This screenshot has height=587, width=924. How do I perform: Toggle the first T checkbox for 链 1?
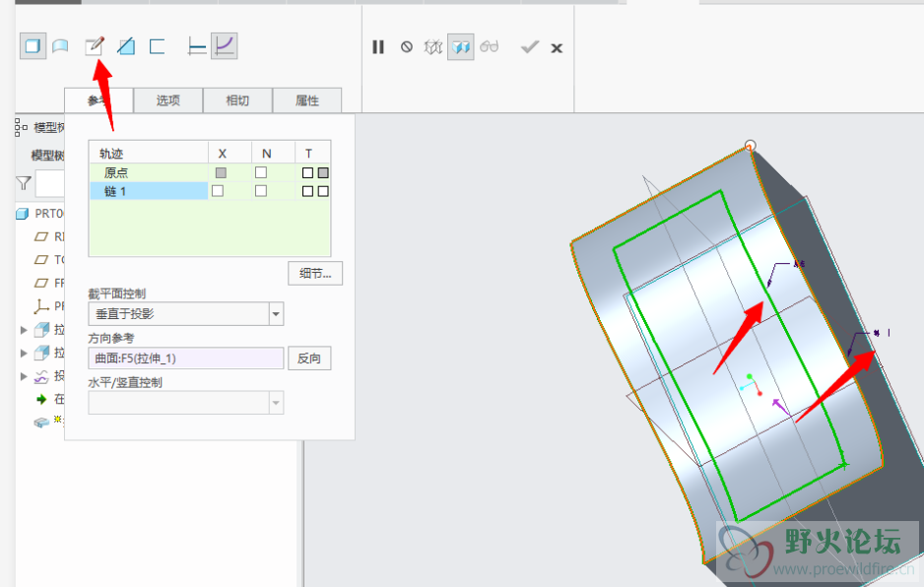pos(307,191)
